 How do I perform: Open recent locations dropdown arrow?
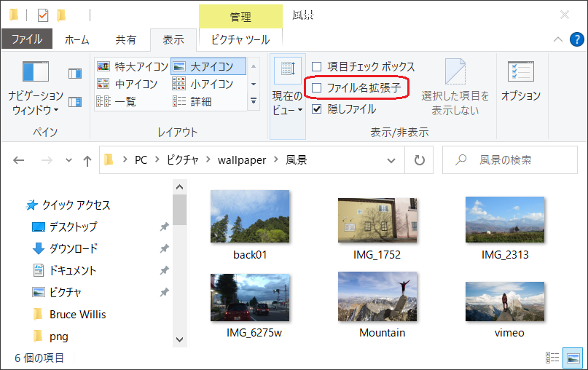pyautogui.click(x=68, y=160)
